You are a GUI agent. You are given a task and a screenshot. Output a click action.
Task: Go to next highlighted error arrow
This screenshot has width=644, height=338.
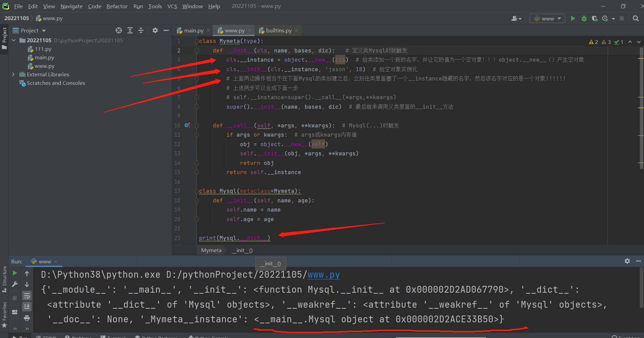point(639,42)
